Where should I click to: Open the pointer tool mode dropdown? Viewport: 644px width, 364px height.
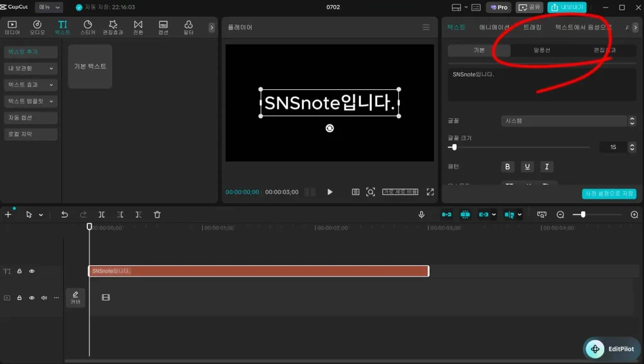coord(41,214)
